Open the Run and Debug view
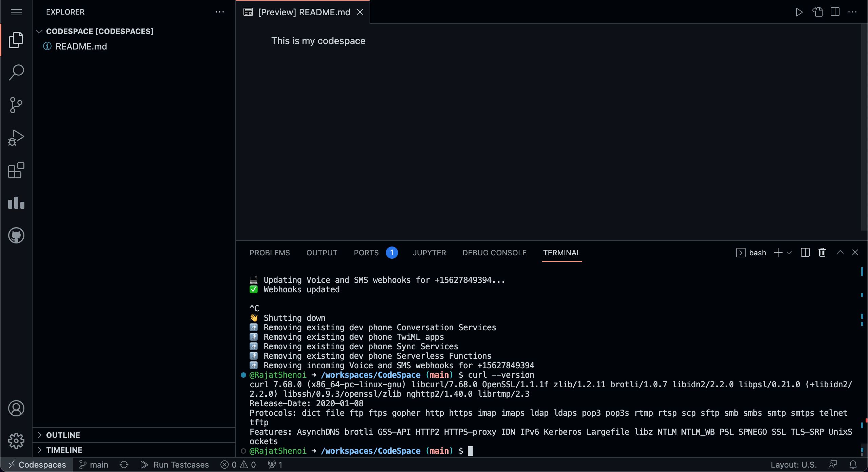 pyautogui.click(x=16, y=138)
